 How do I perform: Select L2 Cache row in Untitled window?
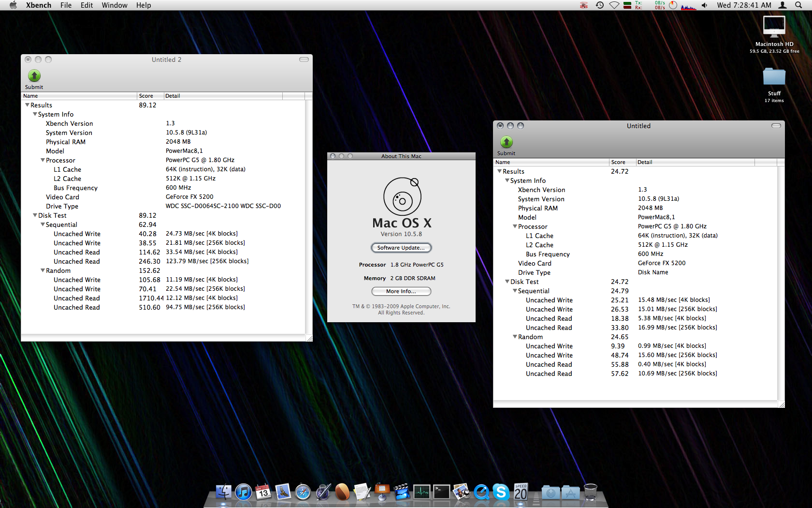635,245
